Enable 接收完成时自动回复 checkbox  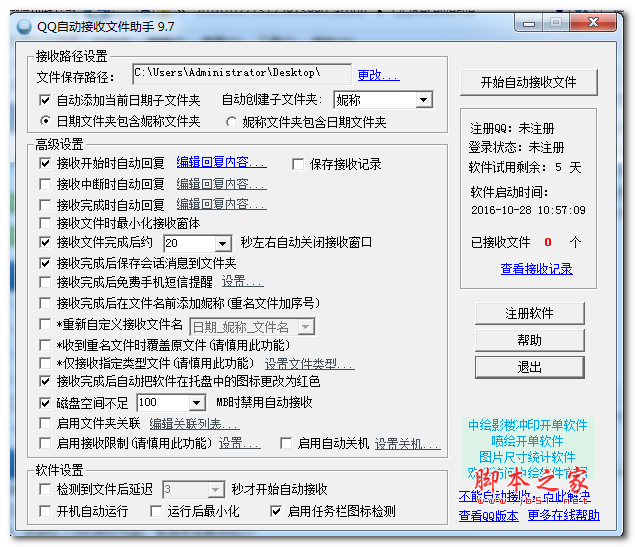coord(45,205)
